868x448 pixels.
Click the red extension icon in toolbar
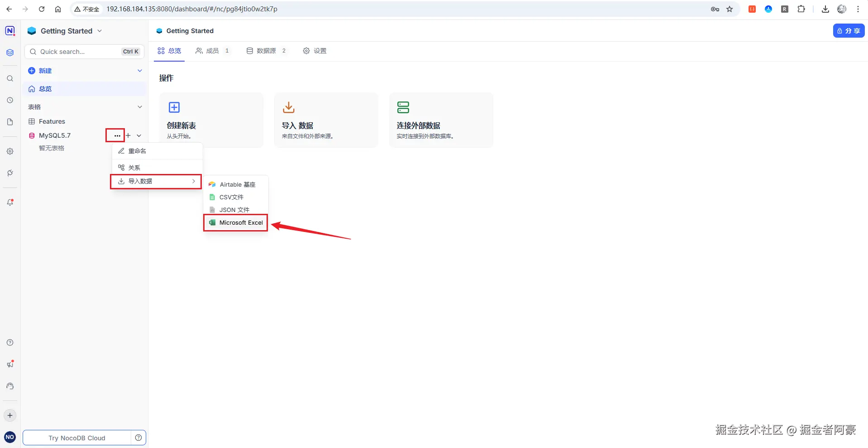pyautogui.click(x=752, y=9)
